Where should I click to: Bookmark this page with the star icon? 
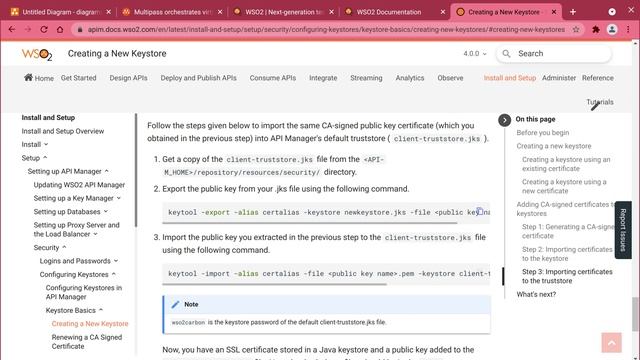(x=576, y=29)
